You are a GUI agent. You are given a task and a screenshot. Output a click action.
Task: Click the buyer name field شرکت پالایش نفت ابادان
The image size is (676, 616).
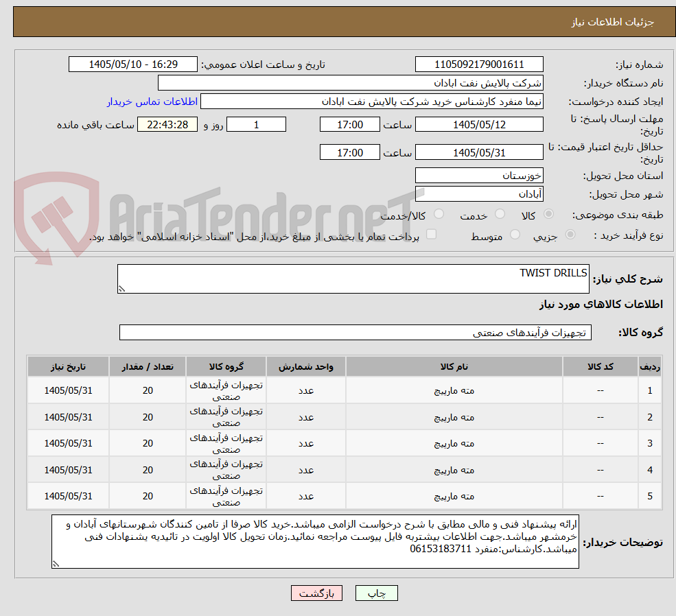[351, 83]
